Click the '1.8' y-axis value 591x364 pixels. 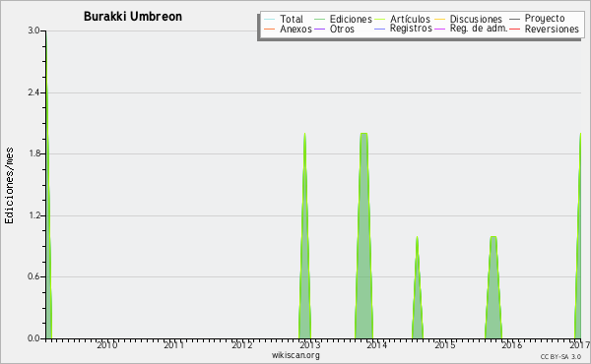pyautogui.click(x=33, y=153)
